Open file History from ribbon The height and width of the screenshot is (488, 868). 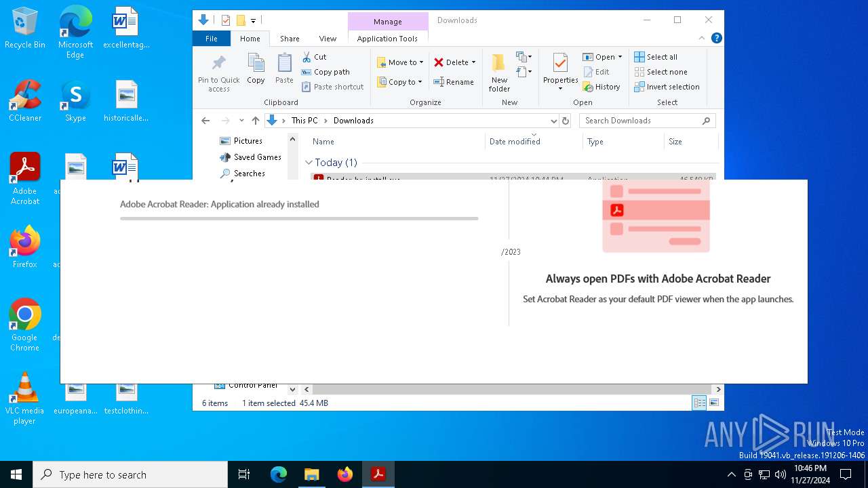pos(601,87)
